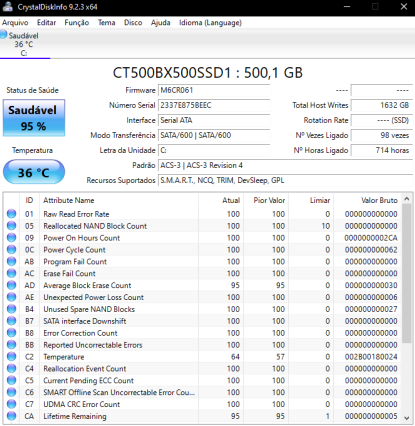Click the Valor Bruto column header

coord(367,200)
